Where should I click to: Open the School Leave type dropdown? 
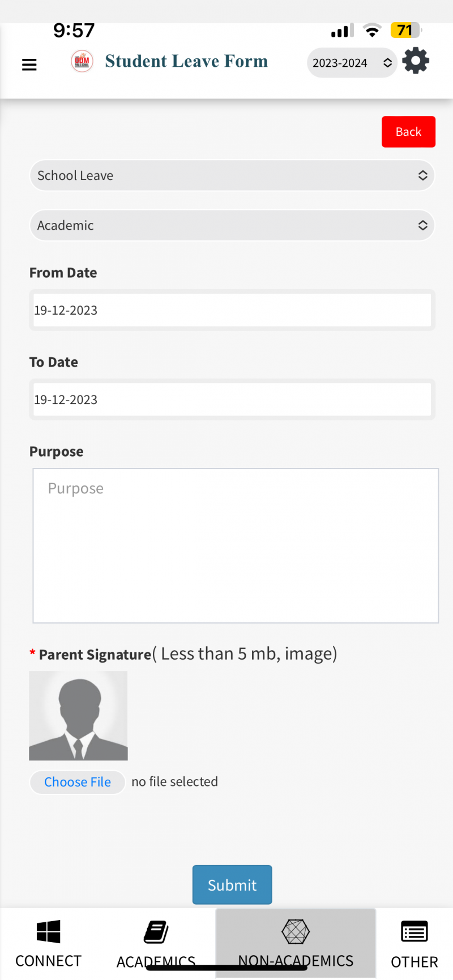[232, 175]
